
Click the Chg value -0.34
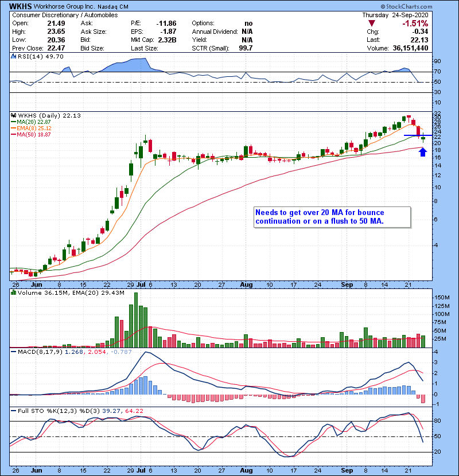click(420, 32)
